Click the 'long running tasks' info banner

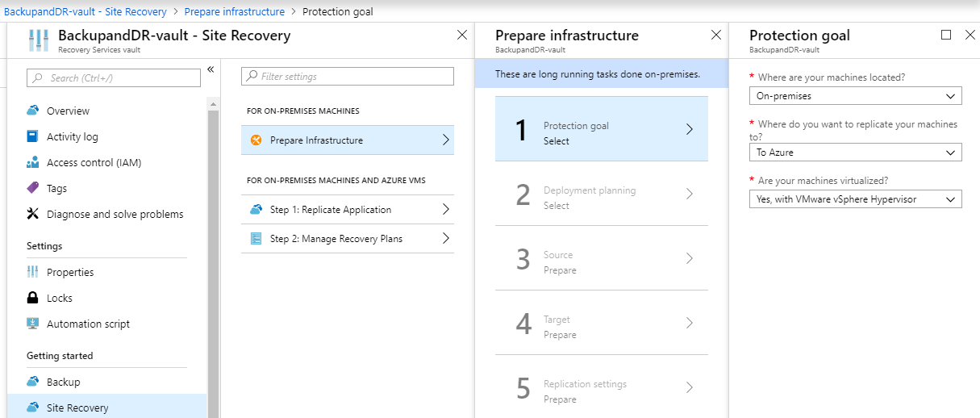point(602,74)
